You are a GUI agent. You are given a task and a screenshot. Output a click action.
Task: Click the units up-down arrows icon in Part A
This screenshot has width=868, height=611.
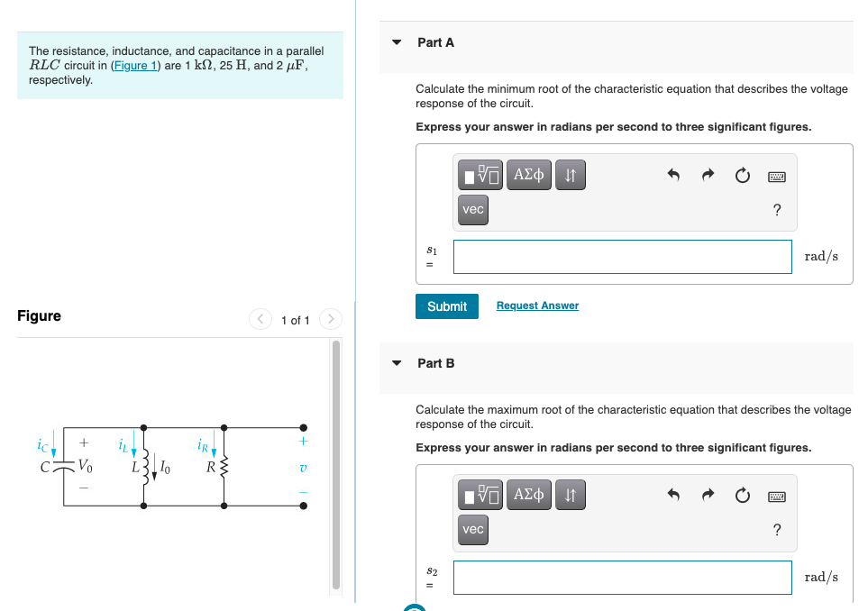coord(570,175)
